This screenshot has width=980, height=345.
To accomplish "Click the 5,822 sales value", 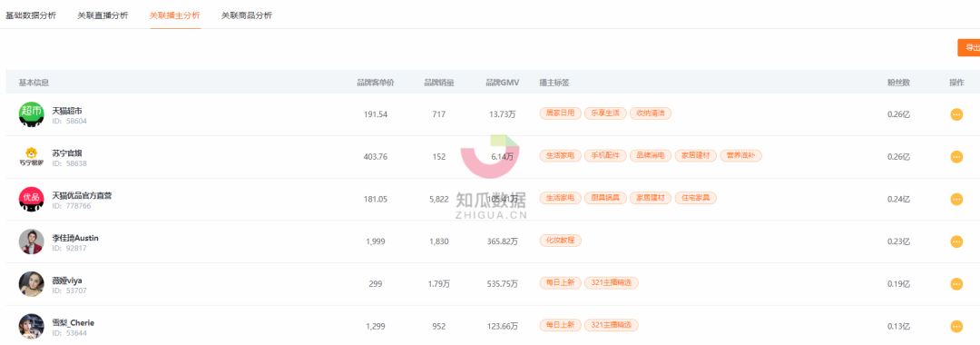I will coord(439,200).
